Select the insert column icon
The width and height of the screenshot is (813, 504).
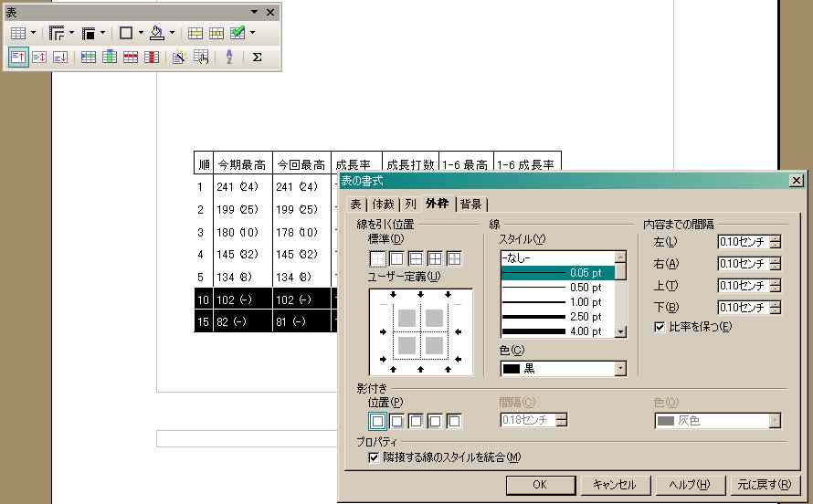point(110,57)
